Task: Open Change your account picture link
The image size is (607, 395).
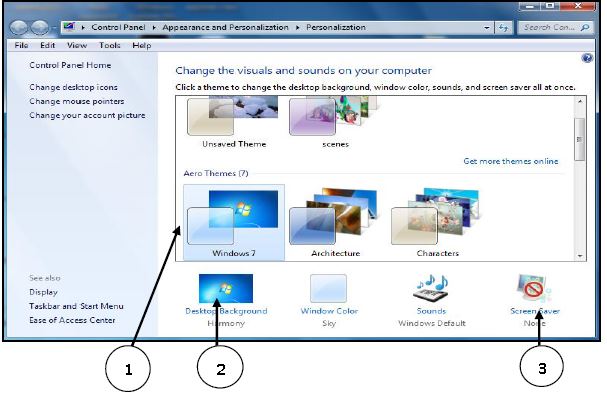Action: (87, 115)
